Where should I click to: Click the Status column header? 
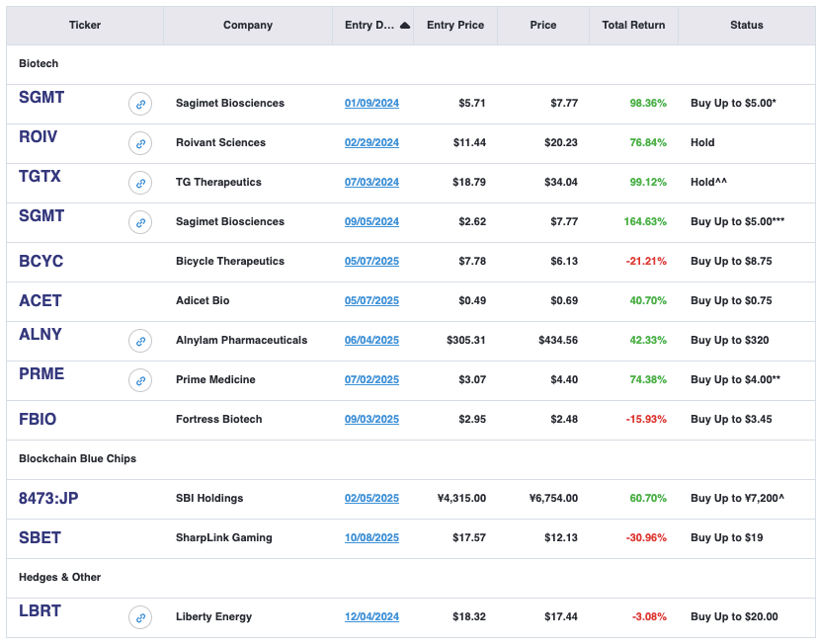tap(746, 26)
